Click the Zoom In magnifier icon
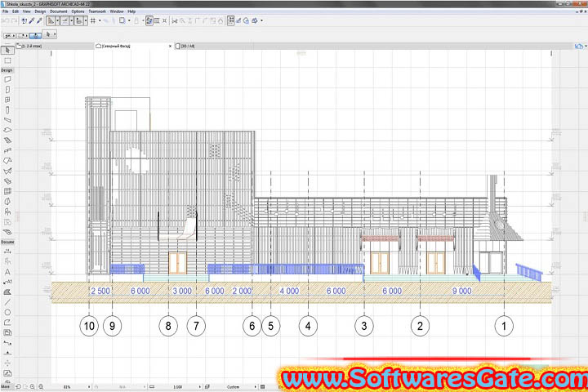Viewport: 588px width, 392px height. [33, 387]
